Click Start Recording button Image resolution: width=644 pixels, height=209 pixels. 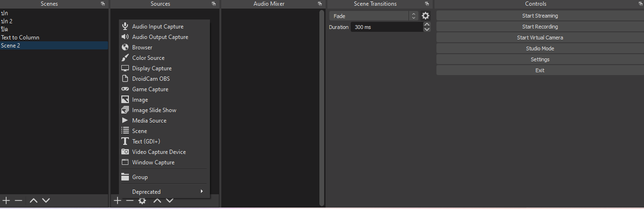(x=540, y=27)
